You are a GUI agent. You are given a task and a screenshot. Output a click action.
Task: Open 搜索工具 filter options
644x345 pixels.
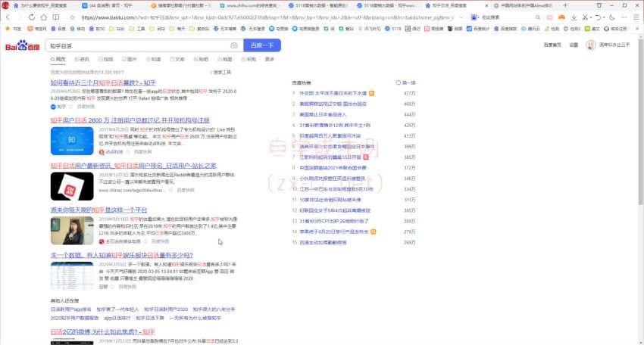[221, 72]
